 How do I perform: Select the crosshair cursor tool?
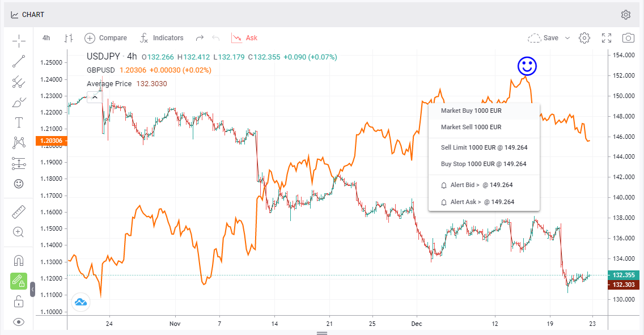coord(19,41)
